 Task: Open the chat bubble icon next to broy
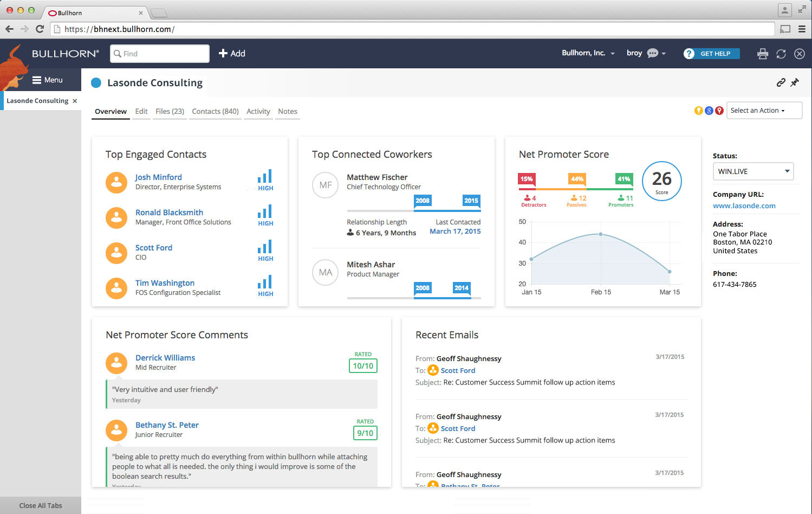pyautogui.click(x=653, y=53)
